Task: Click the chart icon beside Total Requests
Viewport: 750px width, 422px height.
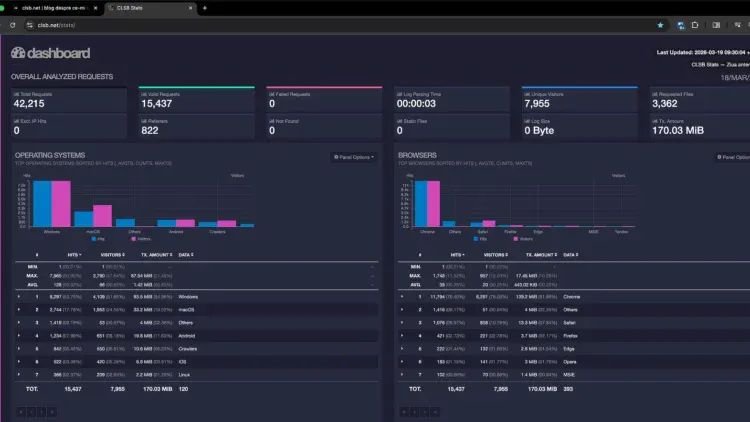Action: tap(16, 92)
